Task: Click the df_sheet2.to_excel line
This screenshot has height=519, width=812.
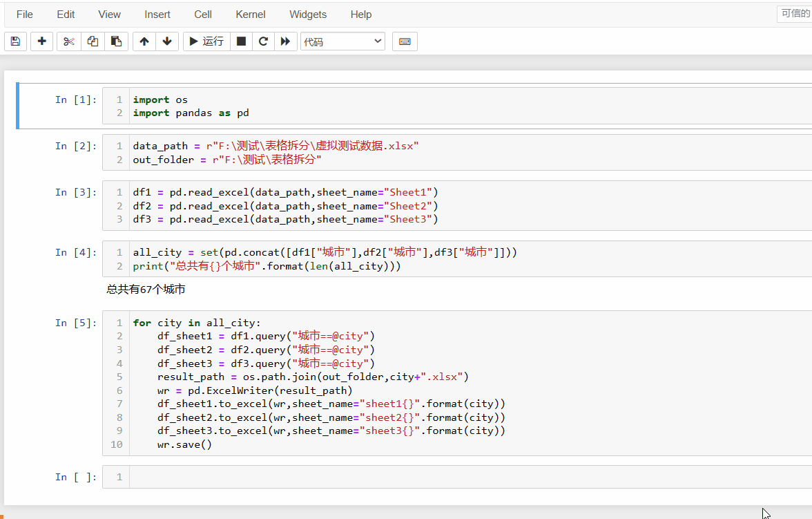Action: pyautogui.click(x=331, y=417)
